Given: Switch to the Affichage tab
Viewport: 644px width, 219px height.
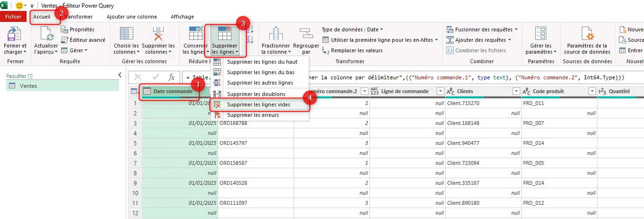Looking at the screenshot, I should click(x=183, y=17).
